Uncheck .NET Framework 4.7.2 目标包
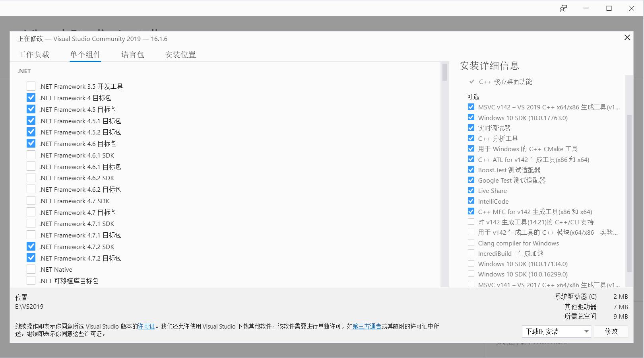This screenshot has width=644, height=358. pyautogui.click(x=31, y=258)
